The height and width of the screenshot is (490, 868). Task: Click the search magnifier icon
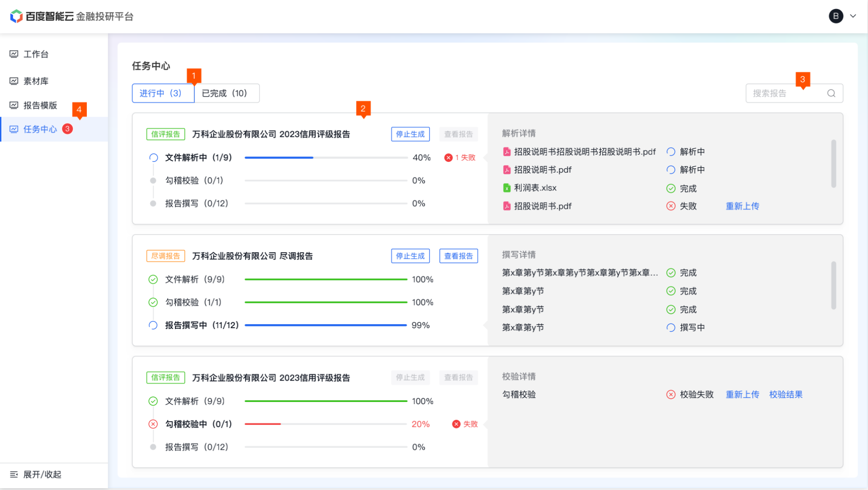pyautogui.click(x=831, y=93)
